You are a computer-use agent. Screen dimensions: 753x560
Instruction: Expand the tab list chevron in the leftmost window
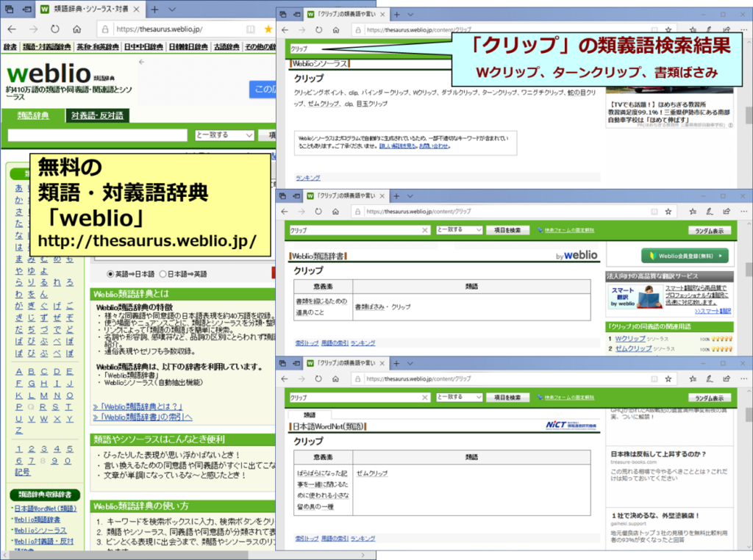[x=171, y=10]
